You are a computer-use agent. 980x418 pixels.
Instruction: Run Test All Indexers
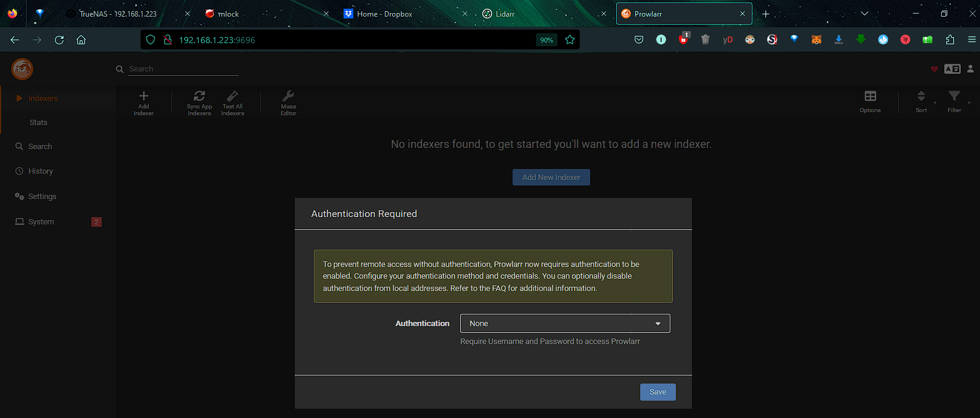[233, 102]
